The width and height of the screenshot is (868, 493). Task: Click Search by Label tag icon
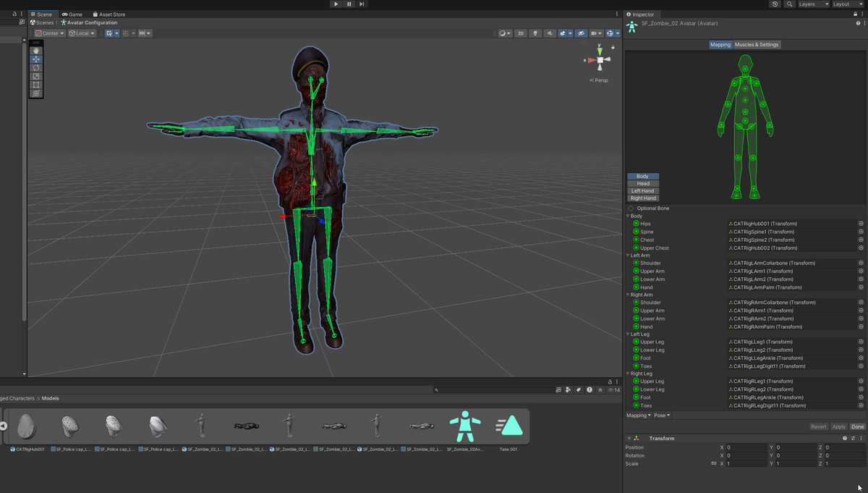(579, 389)
